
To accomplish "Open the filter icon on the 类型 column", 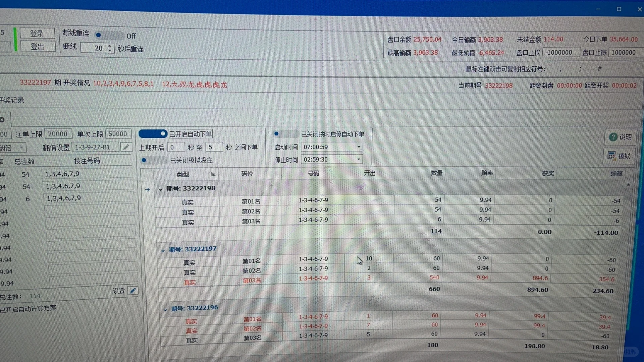I will click(x=213, y=174).
